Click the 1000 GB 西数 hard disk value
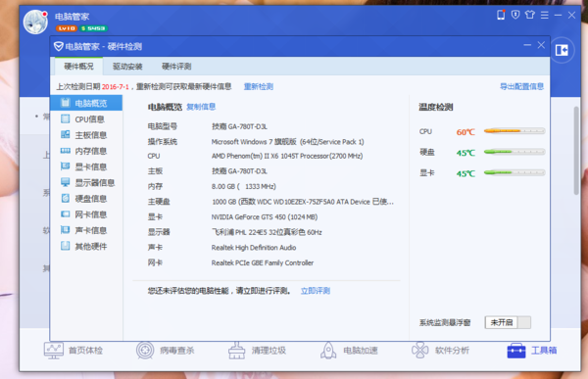588x379 pixels. [303, 202]
